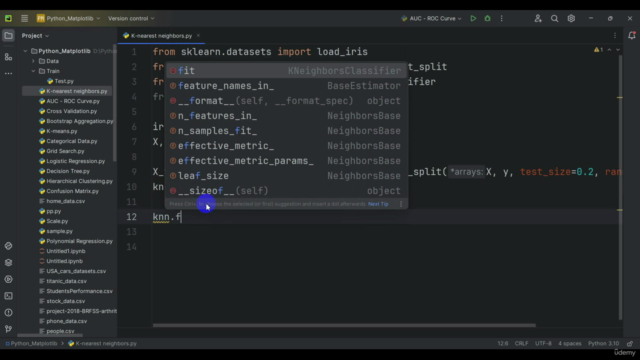Select the n_samples_fit_ suggestion

point(286,131)
